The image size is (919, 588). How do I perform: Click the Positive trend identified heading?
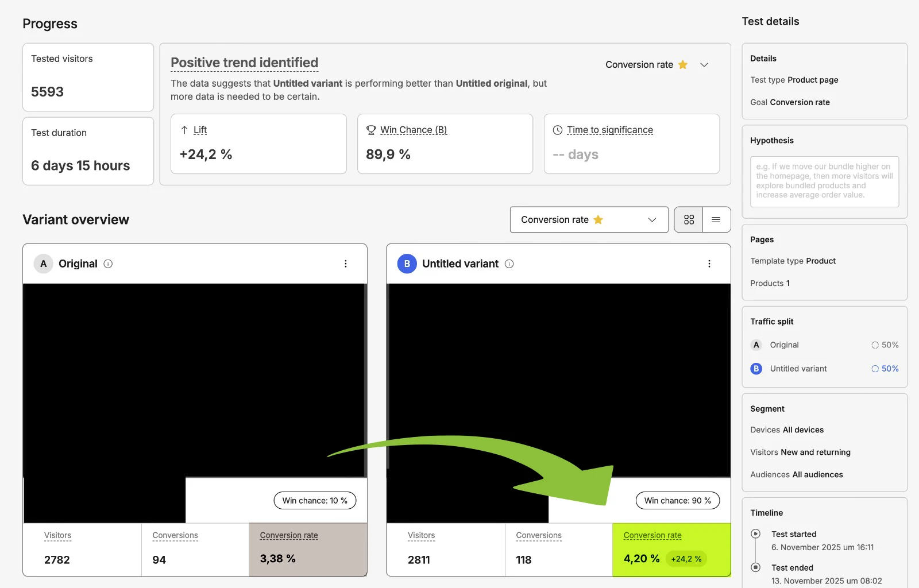click(x=245, y=63)
